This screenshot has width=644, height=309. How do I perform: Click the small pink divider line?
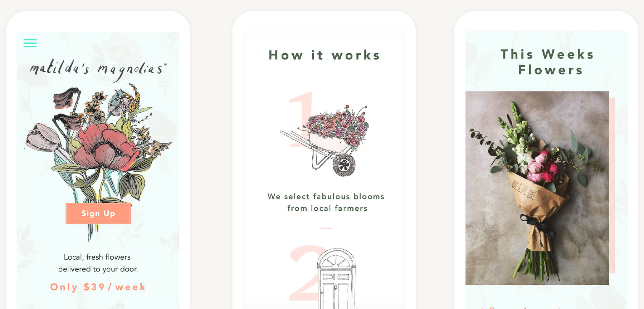326,228
